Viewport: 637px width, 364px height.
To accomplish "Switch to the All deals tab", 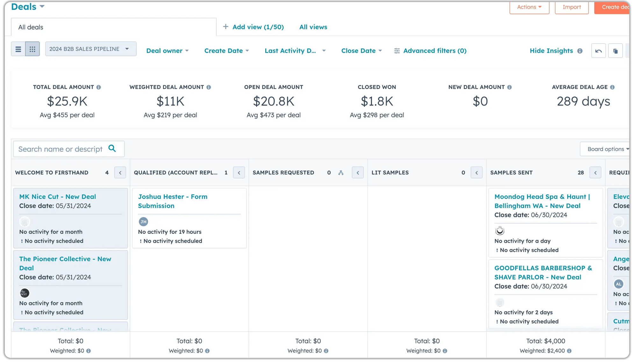I will pyautogui.click(x=31, y=27).
